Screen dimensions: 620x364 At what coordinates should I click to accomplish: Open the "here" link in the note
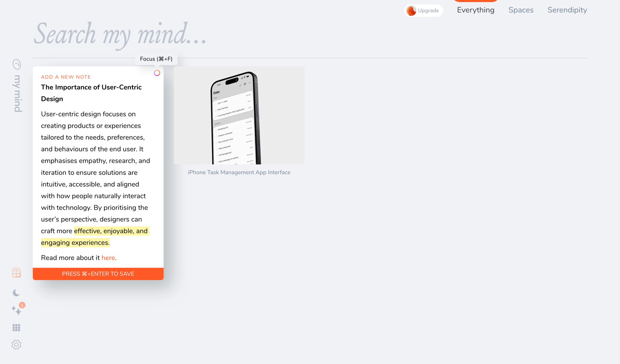click(x=108, y=258)
